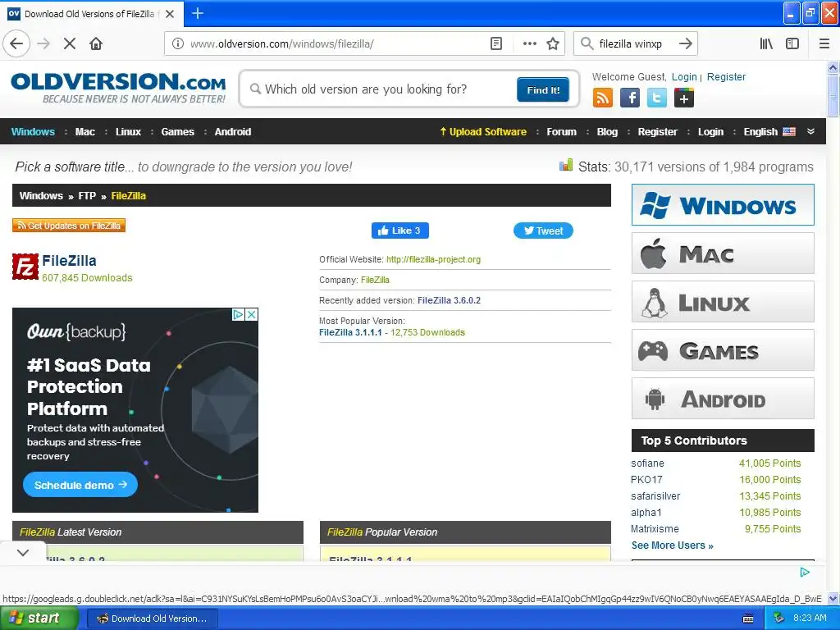840x630 pixels.
Task: Click Schedule demo button in ad
Action: pos(80,485)
